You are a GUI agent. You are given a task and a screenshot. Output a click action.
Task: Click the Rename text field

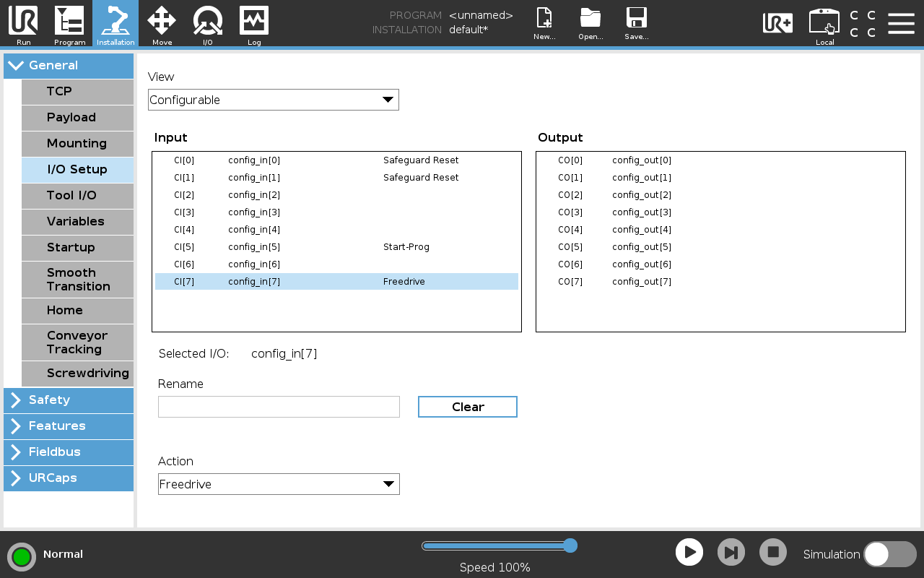point(279,407)
